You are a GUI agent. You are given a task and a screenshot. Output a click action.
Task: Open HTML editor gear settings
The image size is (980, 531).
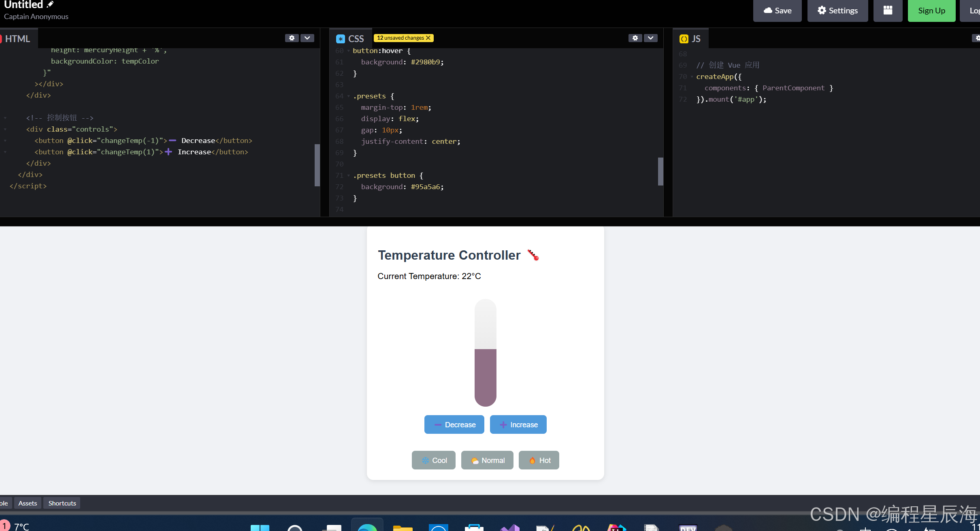tap(292, 38)
